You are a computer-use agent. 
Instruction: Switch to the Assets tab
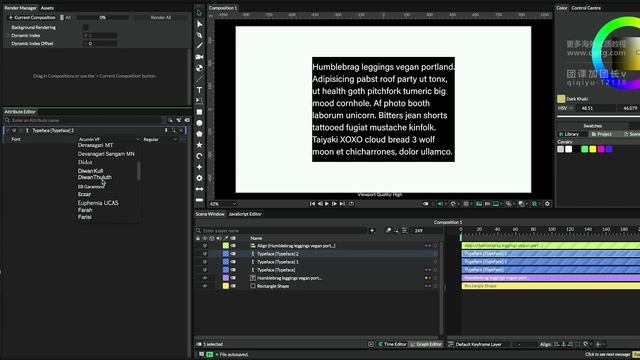tap(47, 8)
